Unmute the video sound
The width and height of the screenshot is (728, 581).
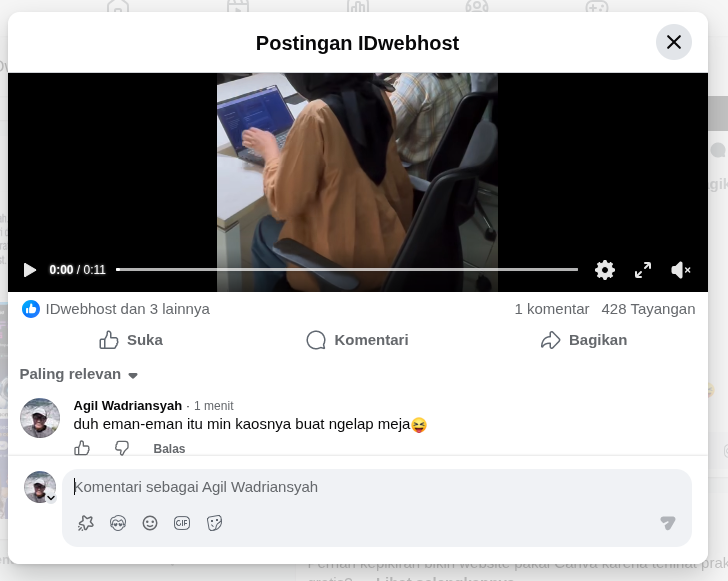[x=681, y=270]
